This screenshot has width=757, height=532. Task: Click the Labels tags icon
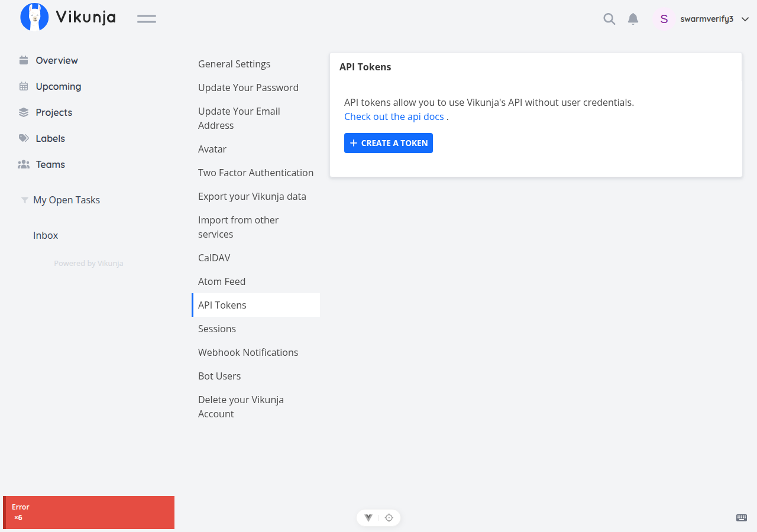(x=24, y=138)
